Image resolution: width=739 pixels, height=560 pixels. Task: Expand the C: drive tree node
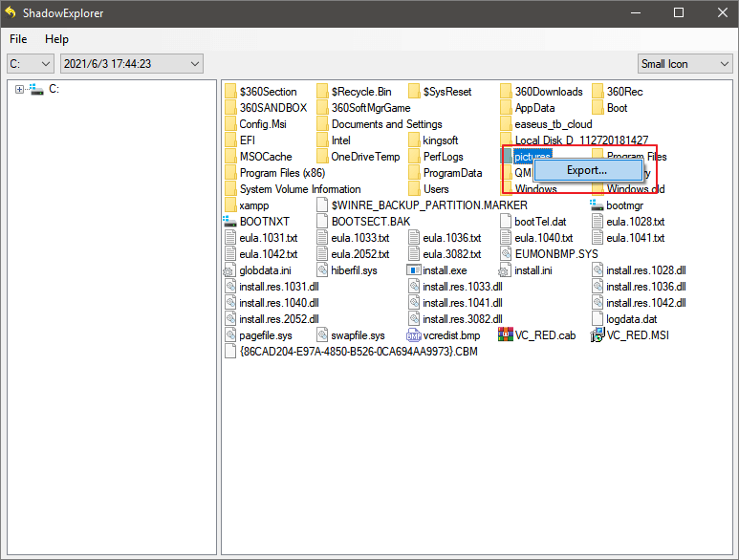pos(19,89)
